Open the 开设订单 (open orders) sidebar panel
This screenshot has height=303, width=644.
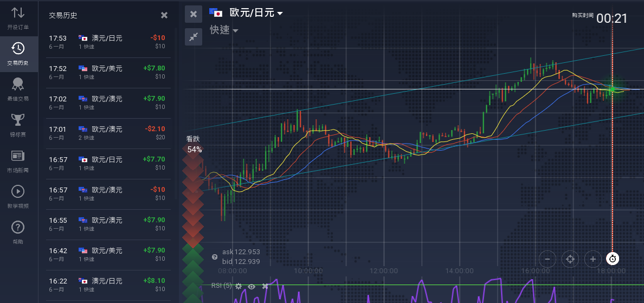pyautogui.click(x=18, y=18)
